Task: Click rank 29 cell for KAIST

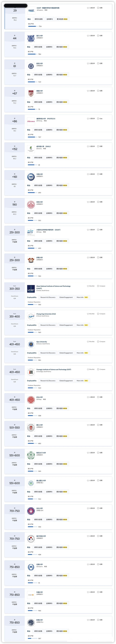Action: pyautogui.click(x=15, y=11)
